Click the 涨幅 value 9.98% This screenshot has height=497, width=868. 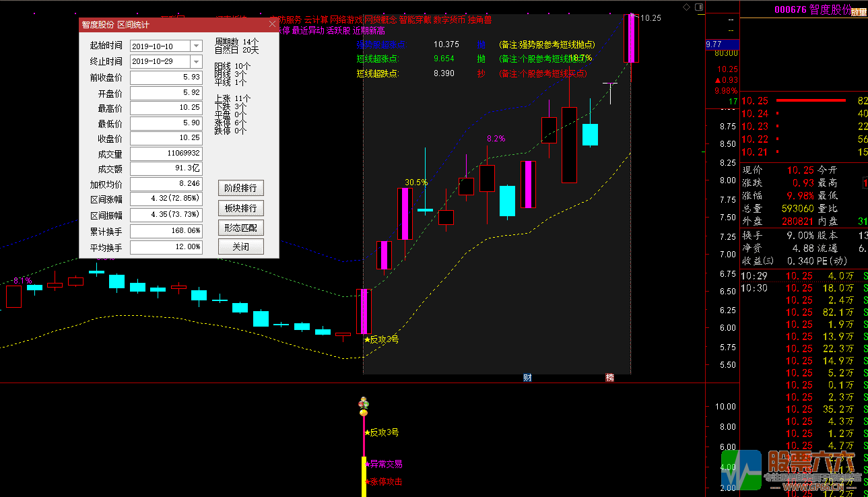800,196
